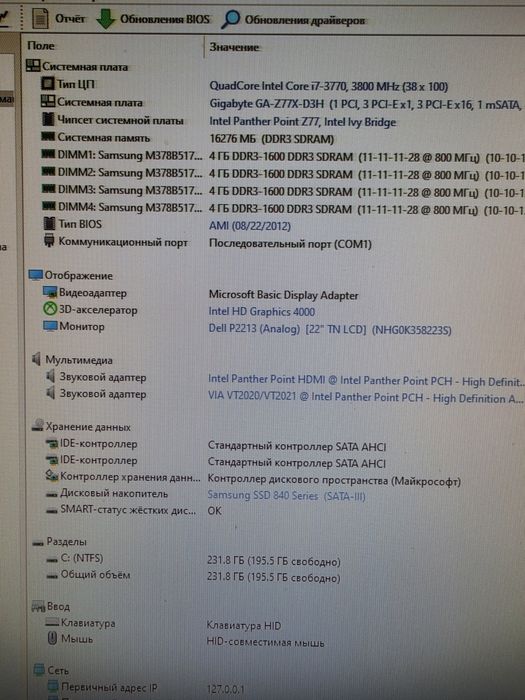The height and width of the screenshot is (700, 525).
Task: Open the Samsung SSD 840 Series link
Action: 287,496
